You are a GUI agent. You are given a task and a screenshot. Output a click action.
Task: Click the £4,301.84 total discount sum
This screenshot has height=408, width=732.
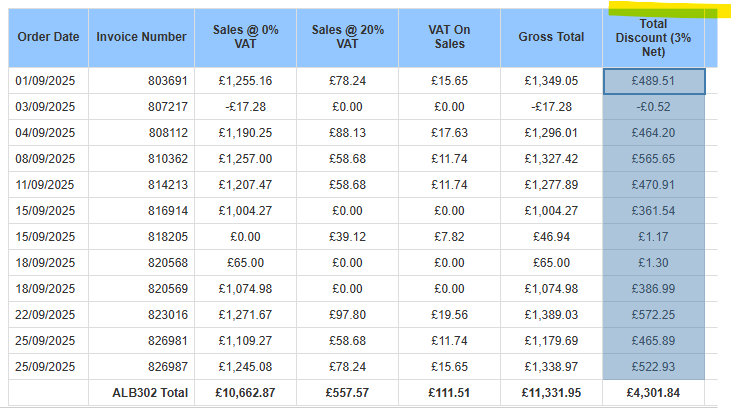[655, 393]
